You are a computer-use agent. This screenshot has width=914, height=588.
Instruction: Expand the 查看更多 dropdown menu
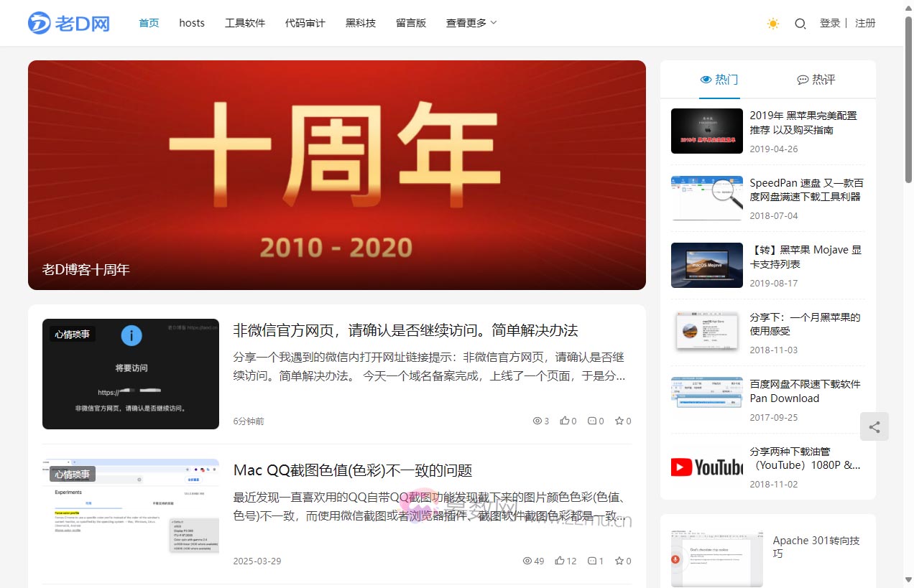pyautogui.click(x=471, y=23)
